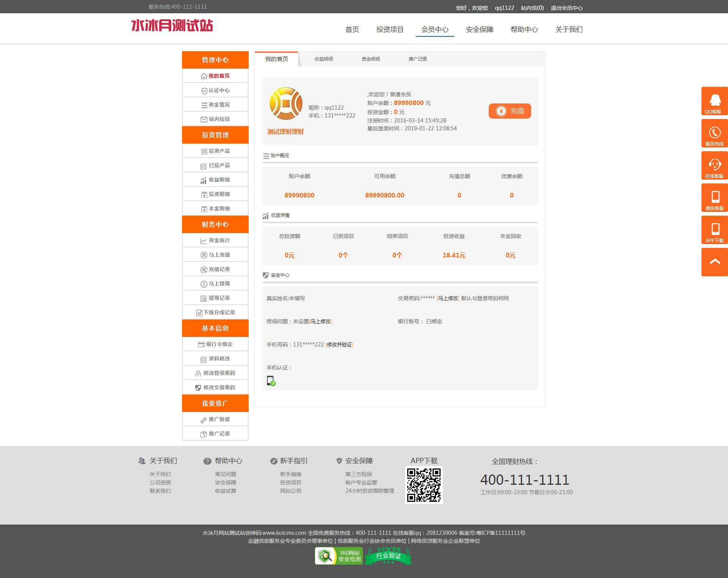Image resolution: width=728 pixels, height=578 pixels.
Task: Click recharge icon beside 马上充值
Action: (204, 255)
